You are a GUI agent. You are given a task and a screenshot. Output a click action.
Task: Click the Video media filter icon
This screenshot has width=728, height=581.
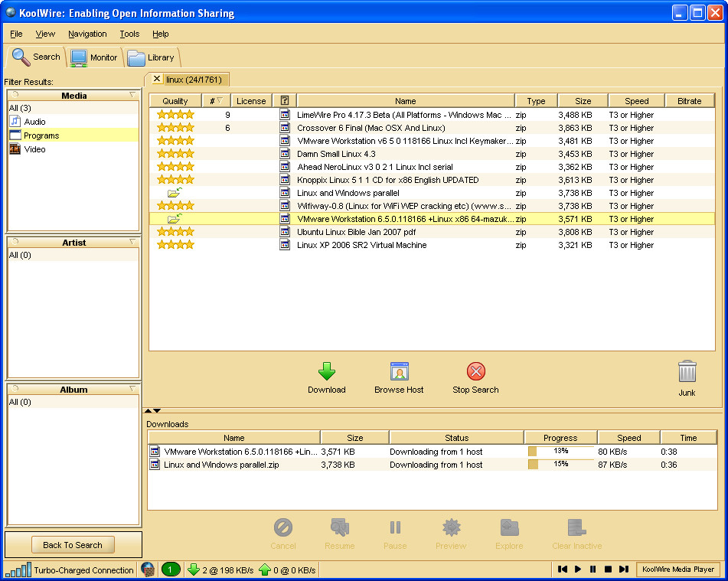pos(15,149)
